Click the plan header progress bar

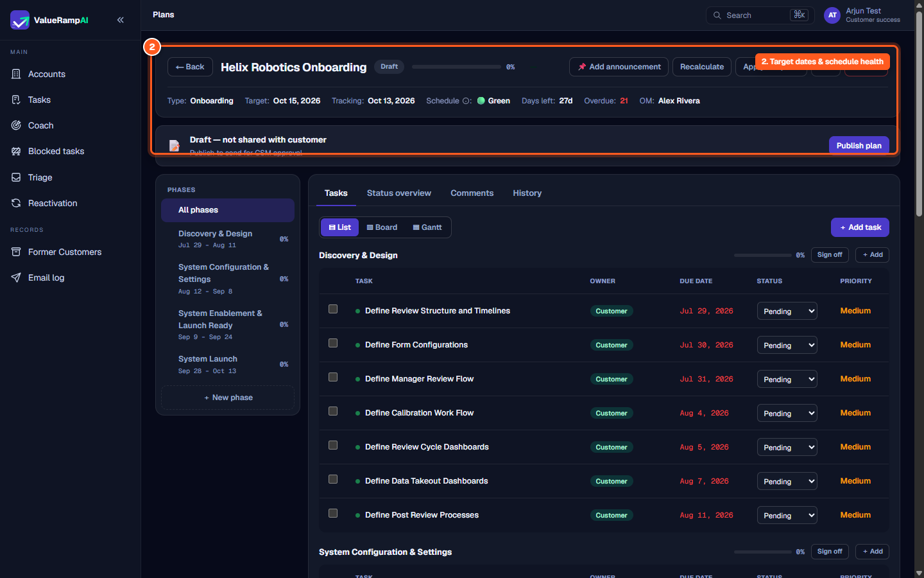(x=456, y=67)
